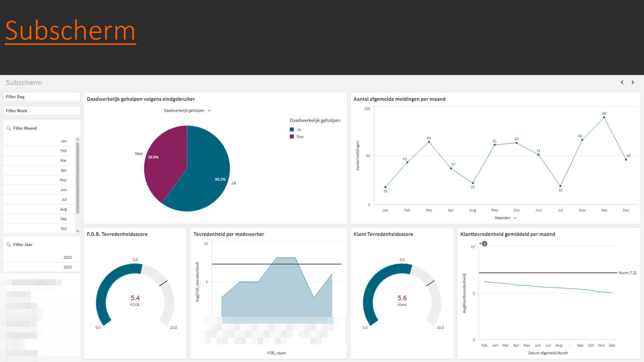Screen dimensions: 644x362
Task: Go to previous sheet with left arrow
Action: (622, 82)
